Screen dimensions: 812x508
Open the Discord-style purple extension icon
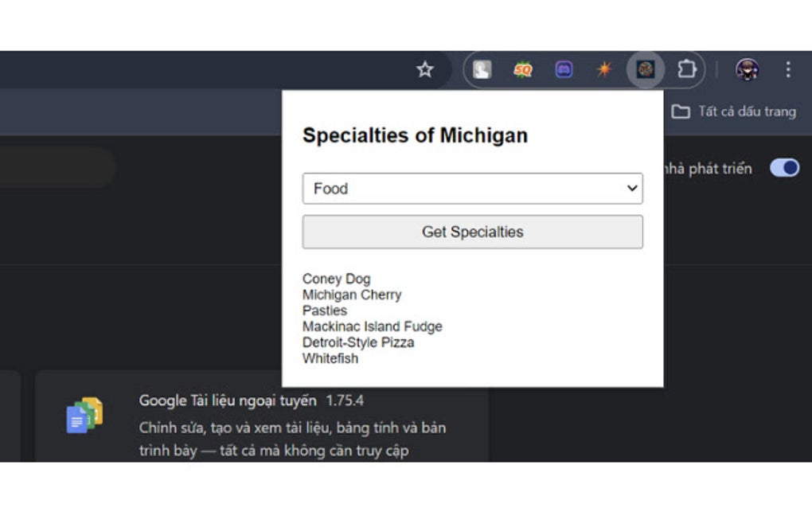(563, 69)
